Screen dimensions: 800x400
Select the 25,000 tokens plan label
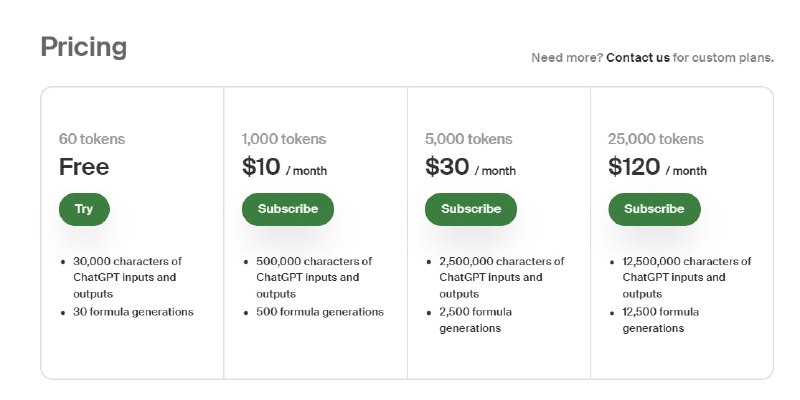coord(656,139)
